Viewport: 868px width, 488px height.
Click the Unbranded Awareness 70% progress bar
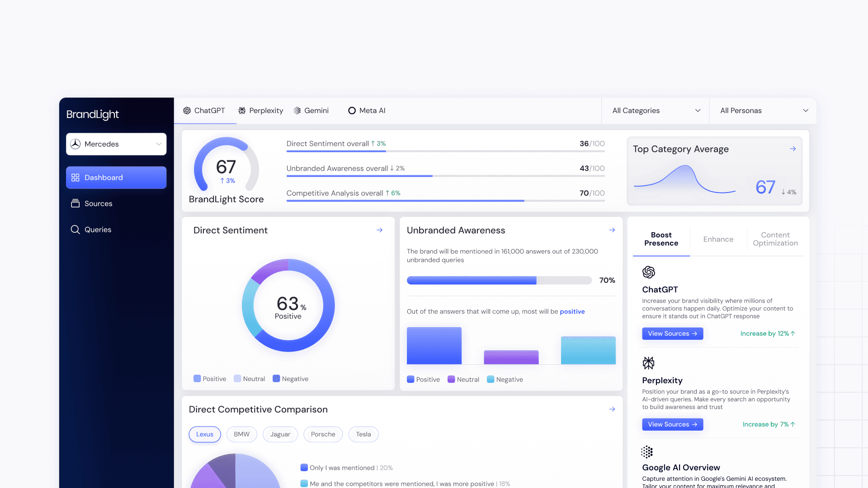click(x=499, y=280)
